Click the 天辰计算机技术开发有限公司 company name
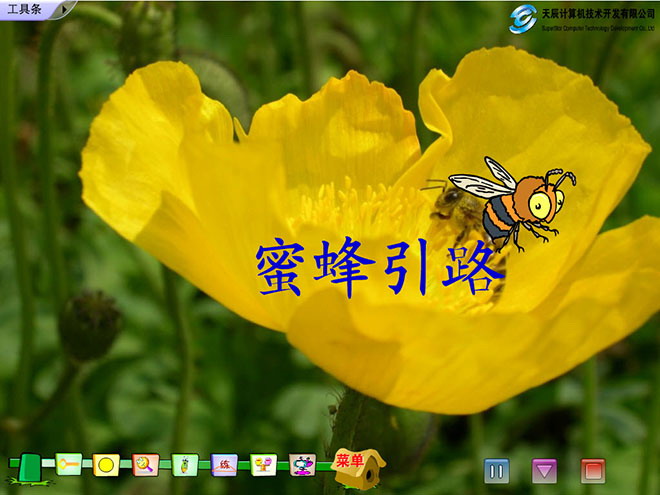Viewport: 660px width, 495px height. pyautogui.click(x=597, y=13)
